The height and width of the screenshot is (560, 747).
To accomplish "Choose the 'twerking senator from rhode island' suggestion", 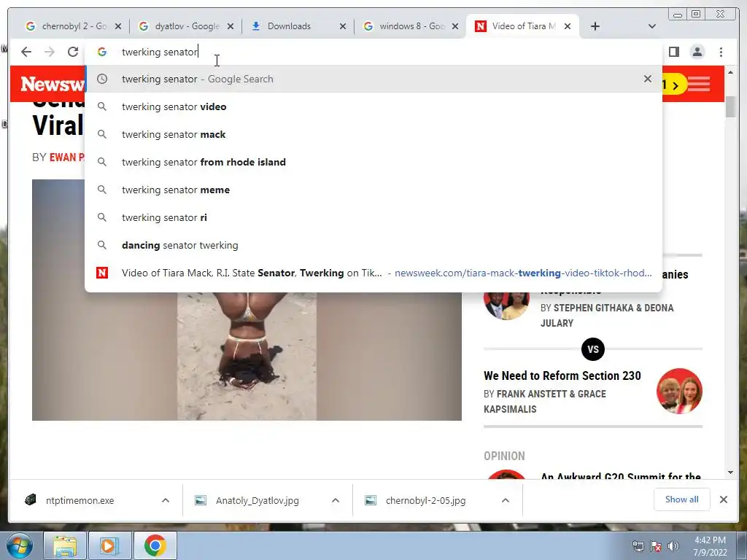I will [x=373, y=162].
